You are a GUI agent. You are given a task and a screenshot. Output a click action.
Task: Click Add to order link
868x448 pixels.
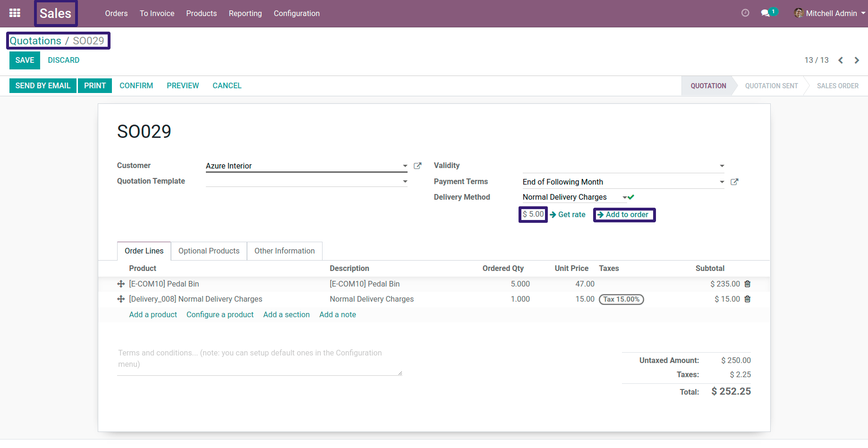click(x=624, y=215)
